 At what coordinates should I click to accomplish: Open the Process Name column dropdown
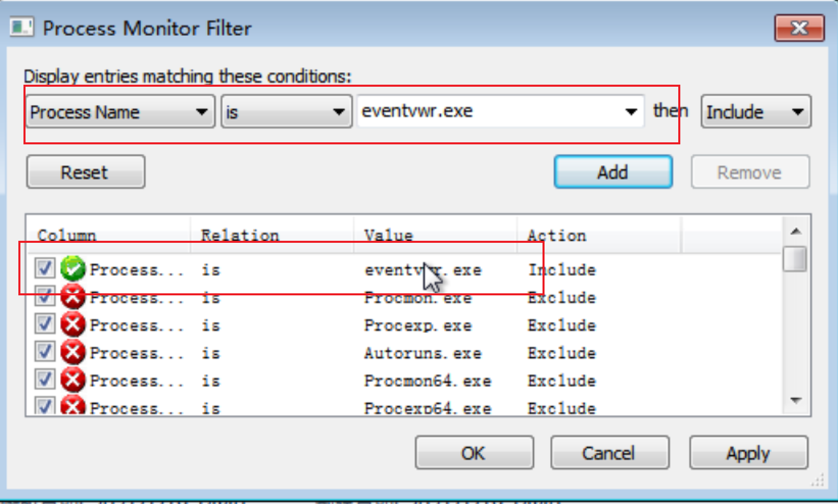point(120,112)
